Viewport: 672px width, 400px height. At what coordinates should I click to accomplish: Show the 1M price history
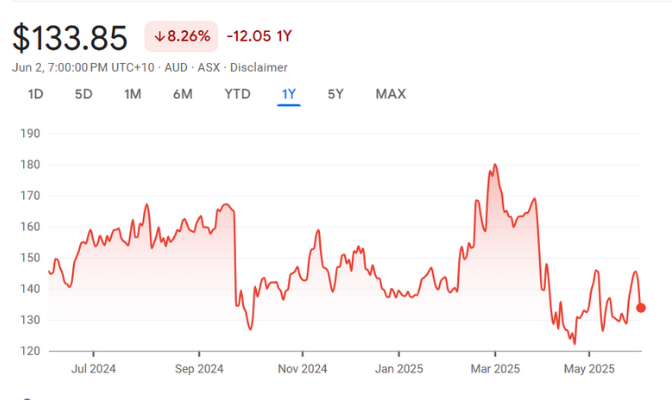(x=133, y=94)
